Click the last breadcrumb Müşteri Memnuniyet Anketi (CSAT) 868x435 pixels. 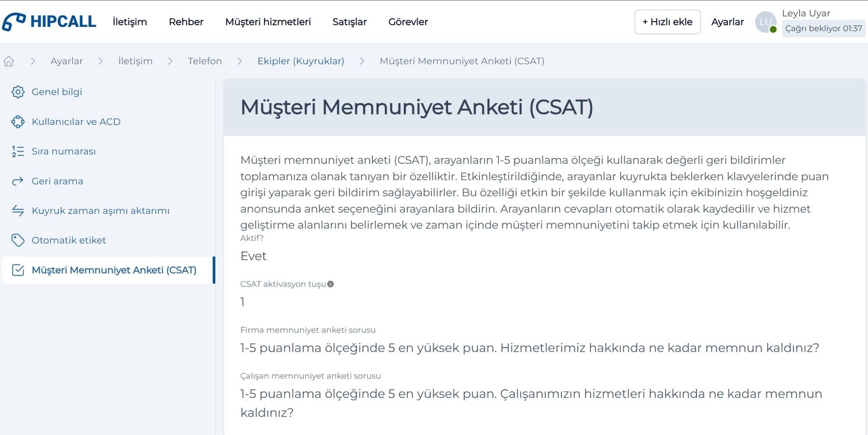pyautogui.click(x=462, y=61)
